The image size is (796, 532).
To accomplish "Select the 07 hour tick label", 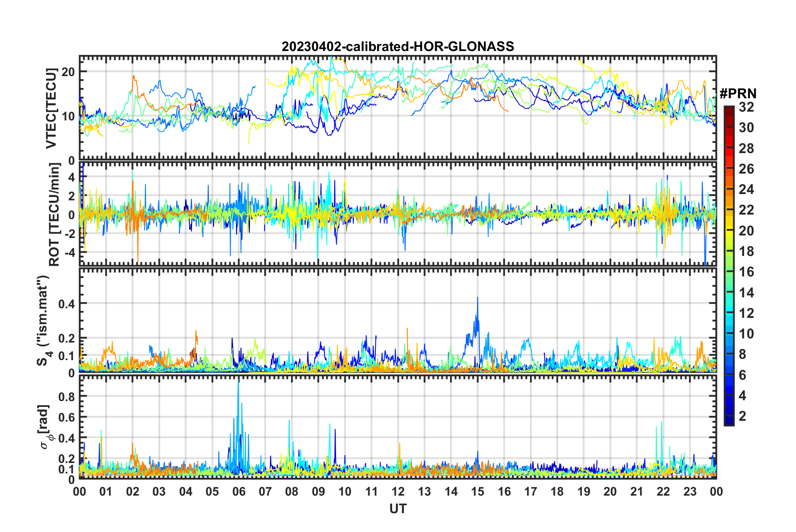I will (265, 491).
